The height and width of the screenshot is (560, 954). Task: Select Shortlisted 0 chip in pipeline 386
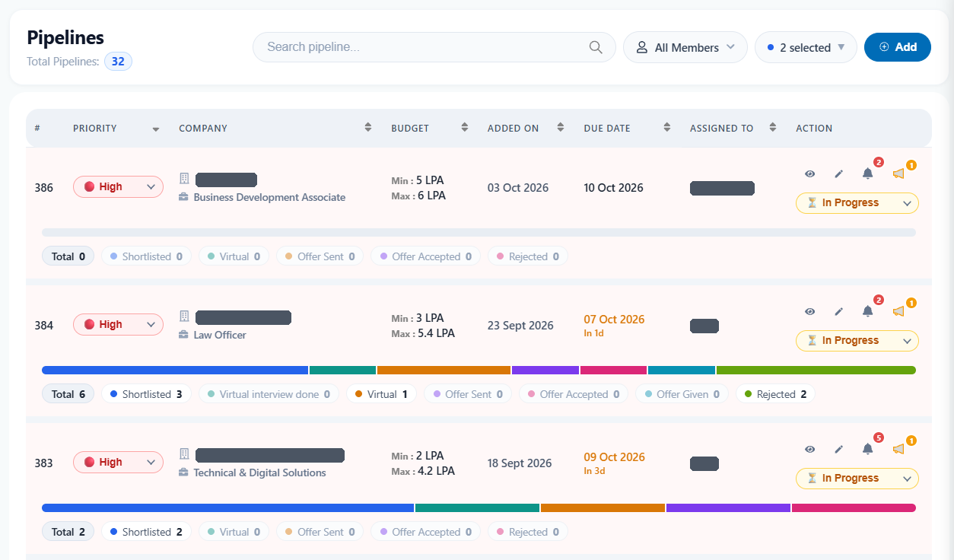pyautogui.click(x=146, y=256)
